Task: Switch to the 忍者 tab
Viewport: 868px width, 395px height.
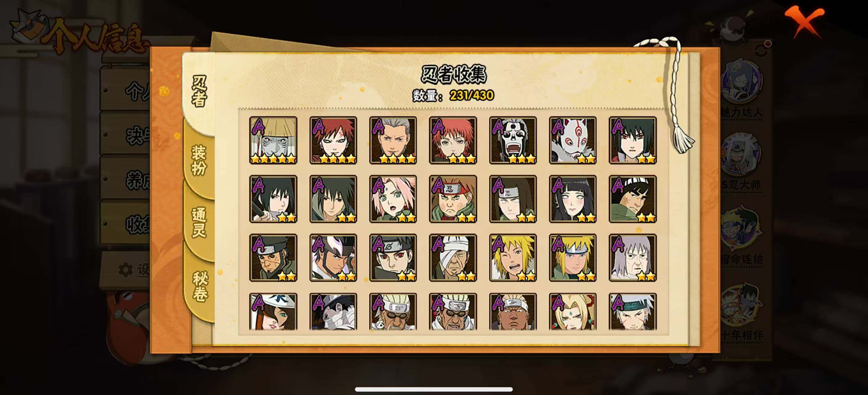Action: (x=199, y=91)
